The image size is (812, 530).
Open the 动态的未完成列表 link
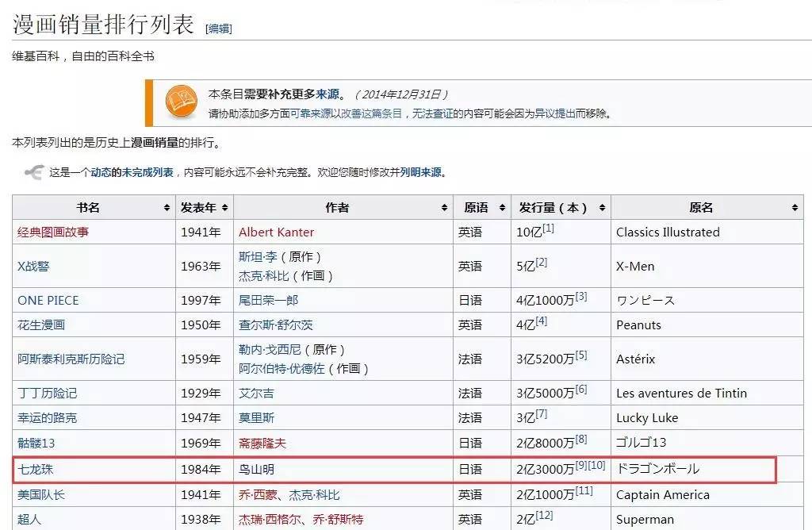click(132, 172)
